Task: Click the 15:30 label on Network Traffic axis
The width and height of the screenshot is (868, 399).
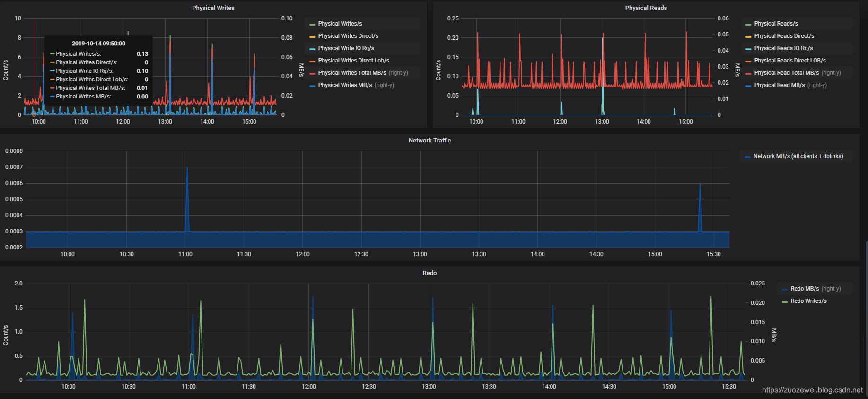Action: 713,254
